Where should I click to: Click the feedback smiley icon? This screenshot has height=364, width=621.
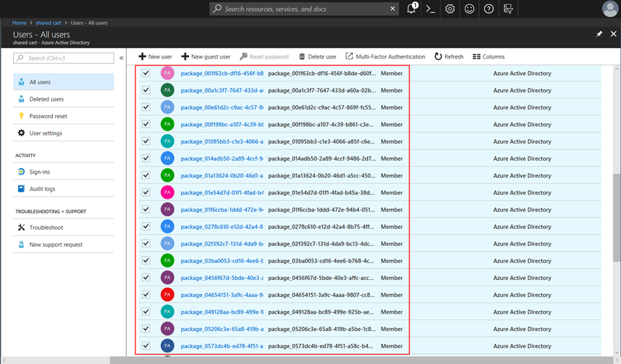tap(469, 9)
